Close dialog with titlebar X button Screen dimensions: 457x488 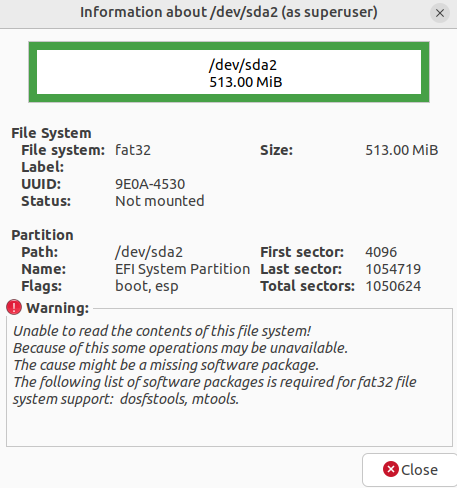coord(440,13)
